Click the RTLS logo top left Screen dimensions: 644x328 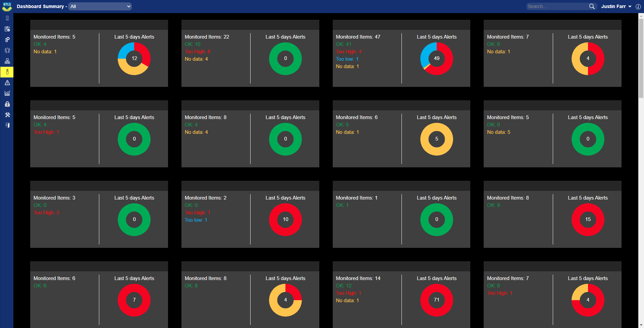[7, 6]
